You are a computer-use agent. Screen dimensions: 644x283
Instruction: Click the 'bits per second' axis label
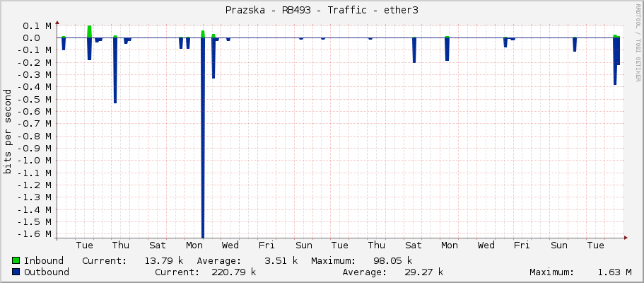(x=7, y=132)
